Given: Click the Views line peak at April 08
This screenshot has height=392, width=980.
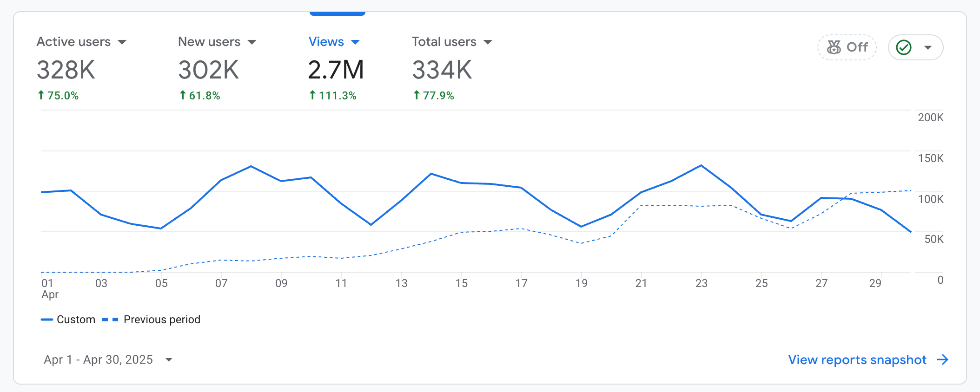Looking at the screenshot, I should point(251,166).
